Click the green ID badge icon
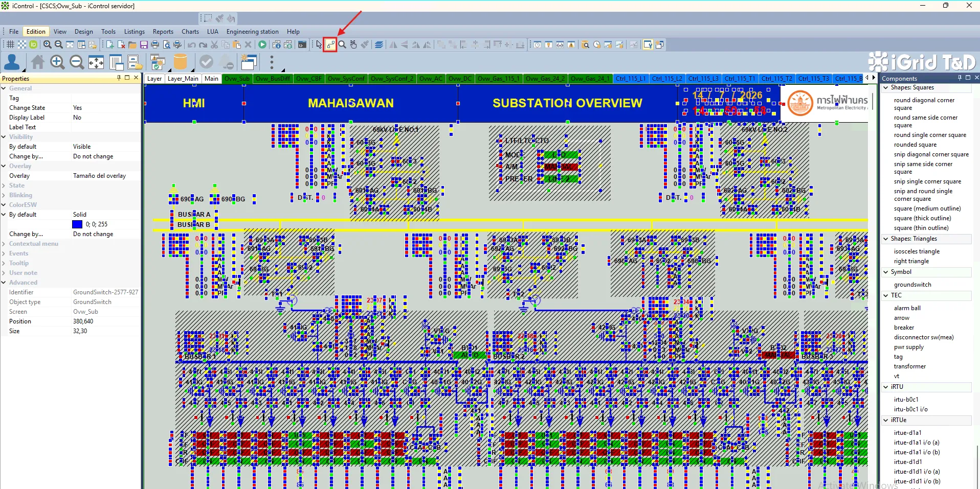 [33, 45]
